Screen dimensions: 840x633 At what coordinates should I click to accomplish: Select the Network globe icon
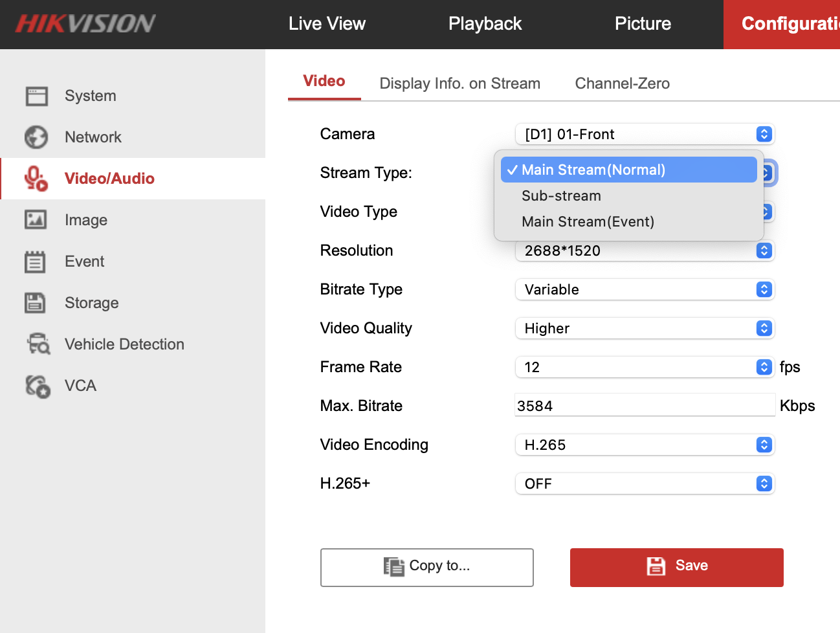(37, 137)
